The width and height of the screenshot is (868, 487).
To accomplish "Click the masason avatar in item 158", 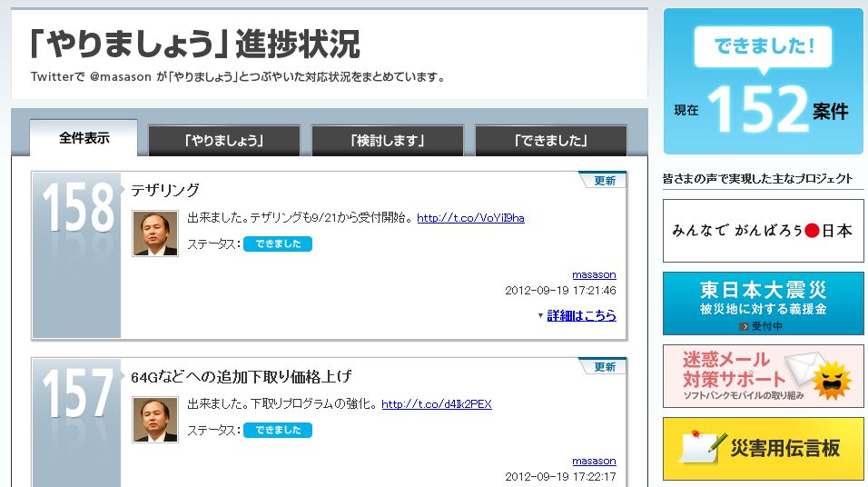I will (155, 234).
